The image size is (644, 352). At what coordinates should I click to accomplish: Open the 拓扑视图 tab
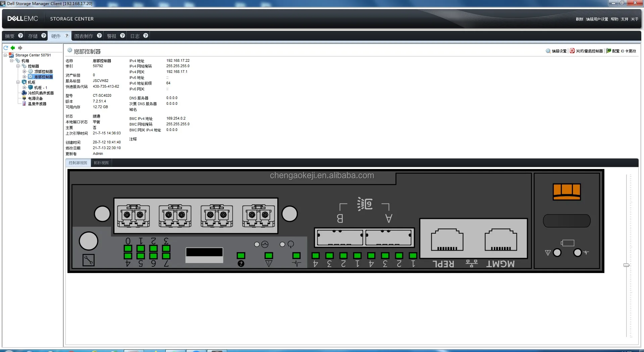tap(101, 163)
